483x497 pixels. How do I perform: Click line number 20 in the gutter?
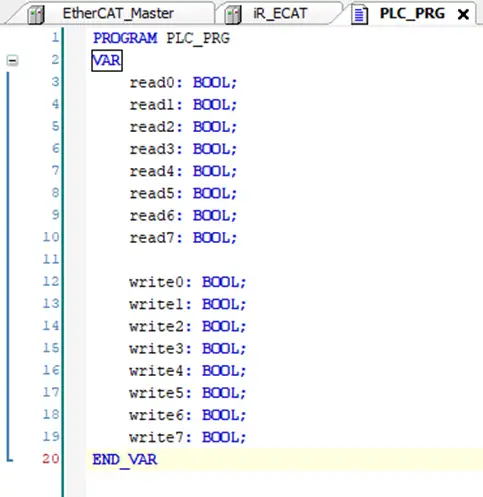pyautogui.click(x=51, y=459)
